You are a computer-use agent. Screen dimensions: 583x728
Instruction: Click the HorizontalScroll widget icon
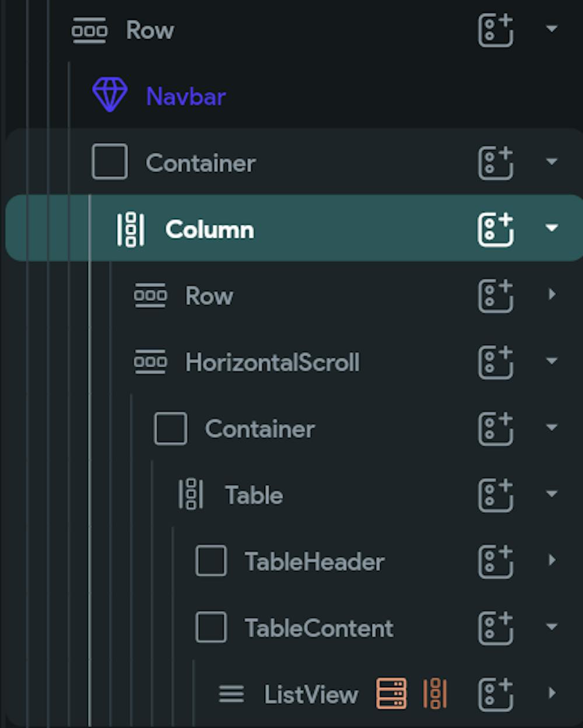[150, 362]
